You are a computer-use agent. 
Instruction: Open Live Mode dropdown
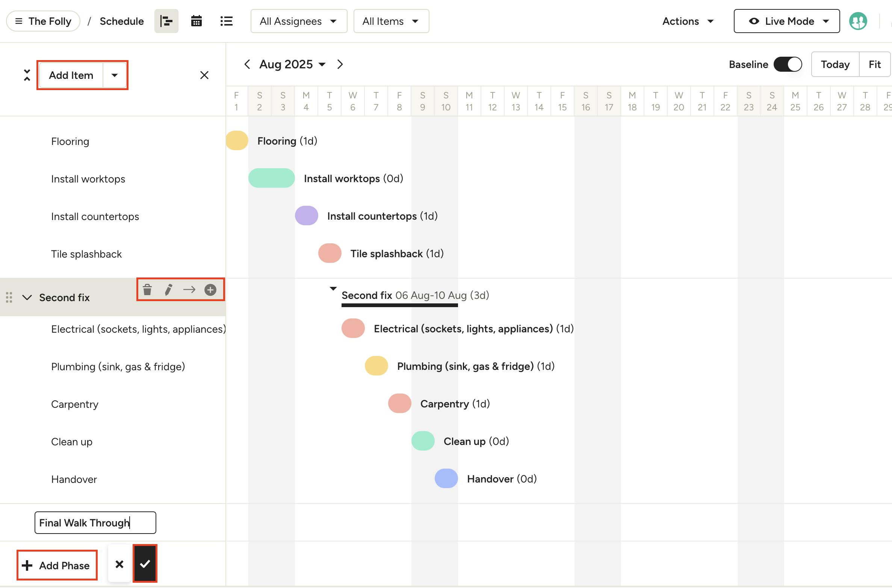point(786,21)
